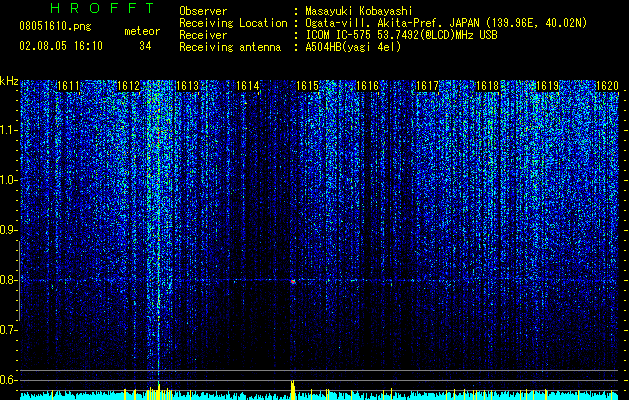Click the 0.6 kHz frequency label

click(x=9, y=380)
